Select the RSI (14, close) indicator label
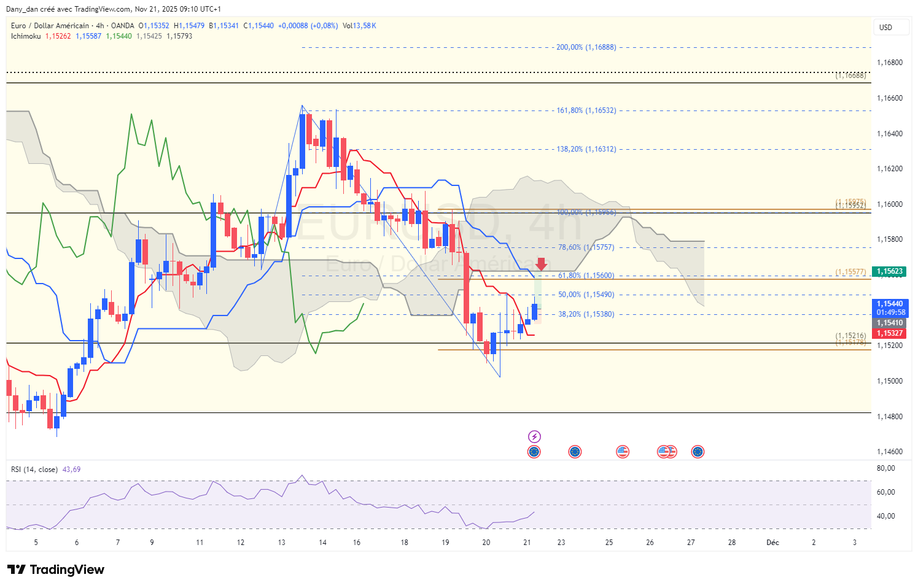Viewport: 918px width, 588px height. click(x=34, y=470)
